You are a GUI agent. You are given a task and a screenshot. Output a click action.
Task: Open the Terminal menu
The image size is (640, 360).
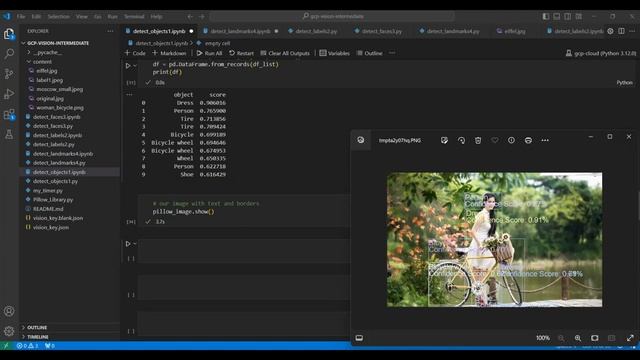pos(134,16)
